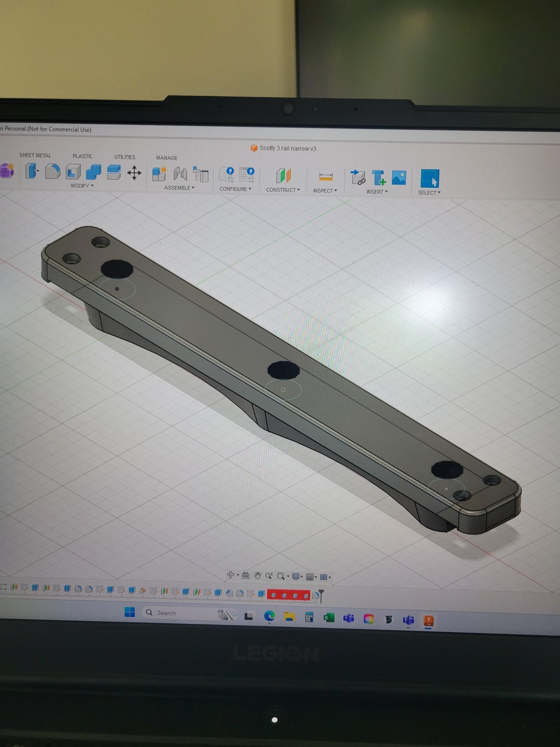Click the Scotty 3 rail narrow v3 title
This screenshot has width=560, height=747.
287,148
